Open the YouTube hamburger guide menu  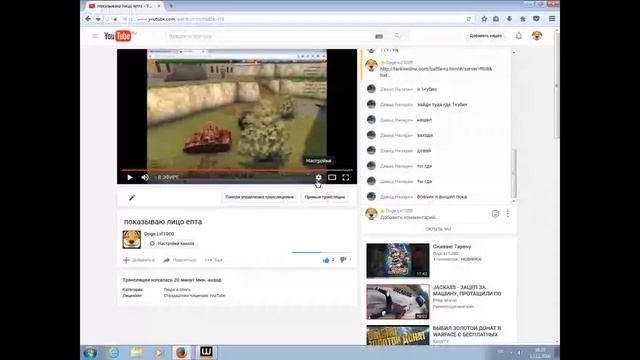point(95,36)
